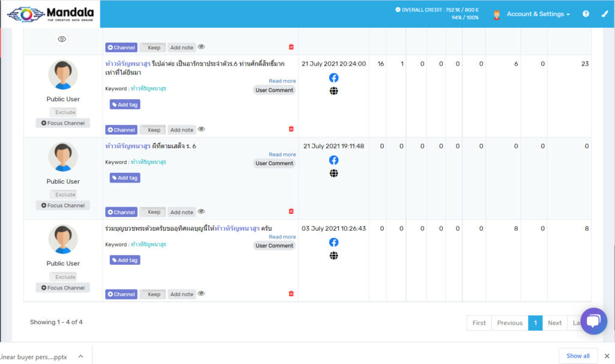Click Add tag on the 03 July post
The image size is (615, 364).
click(125, 260)
